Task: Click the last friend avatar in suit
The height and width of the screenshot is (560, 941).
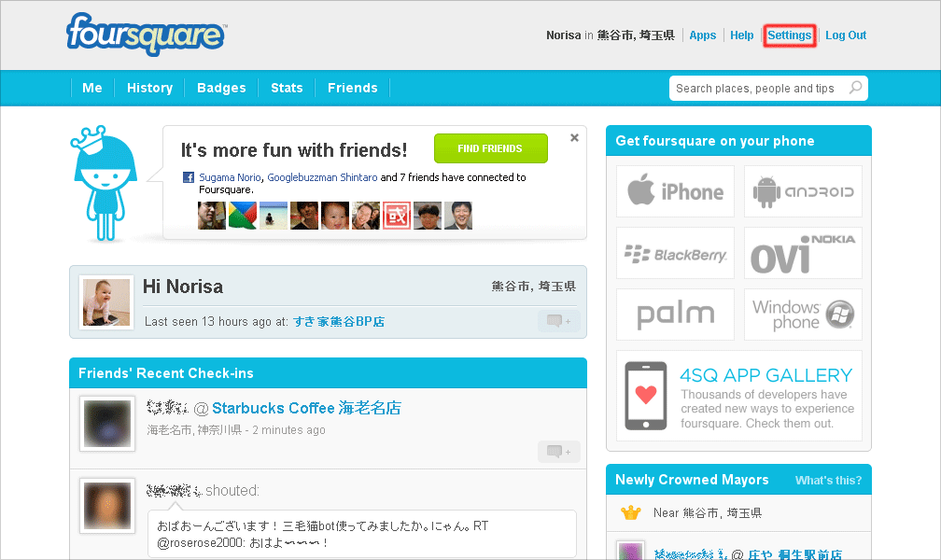Action: coord(457,216)
